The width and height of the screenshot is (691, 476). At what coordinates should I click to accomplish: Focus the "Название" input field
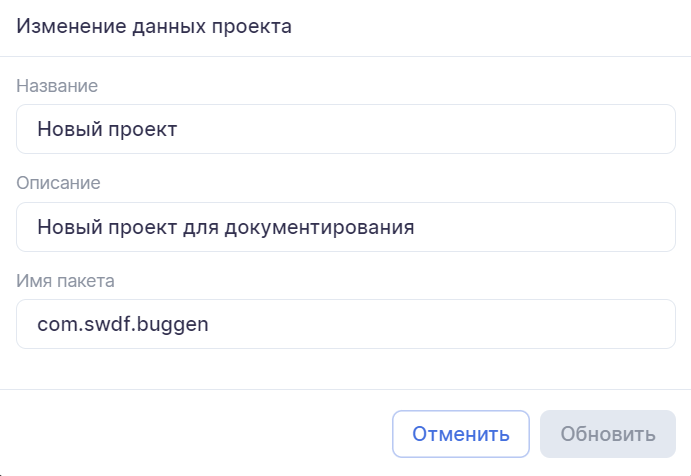(346, 129)
